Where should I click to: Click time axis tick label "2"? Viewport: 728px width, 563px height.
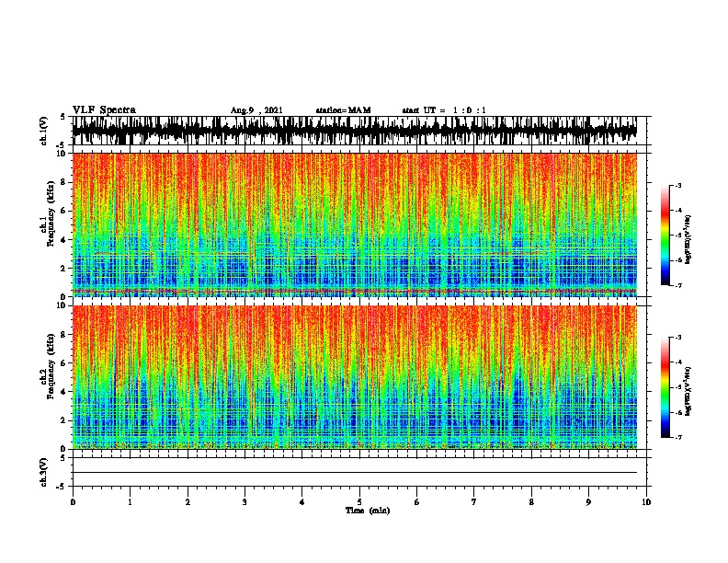[188, 502]
